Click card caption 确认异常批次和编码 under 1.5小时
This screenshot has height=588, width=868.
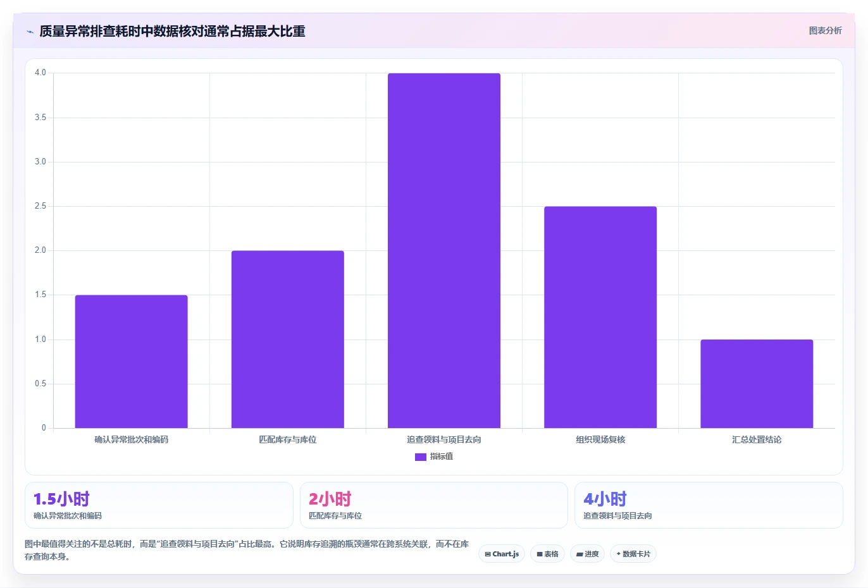pos(68,516)
